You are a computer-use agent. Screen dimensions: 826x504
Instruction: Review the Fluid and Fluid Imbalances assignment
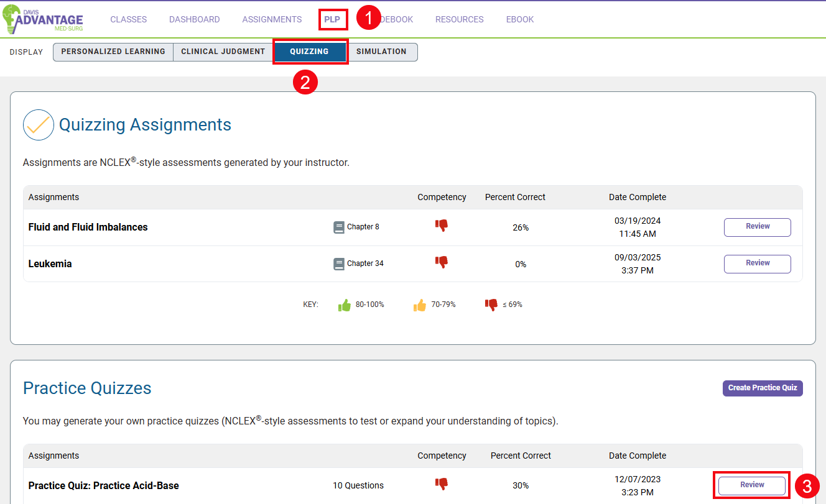pos(757,227)
